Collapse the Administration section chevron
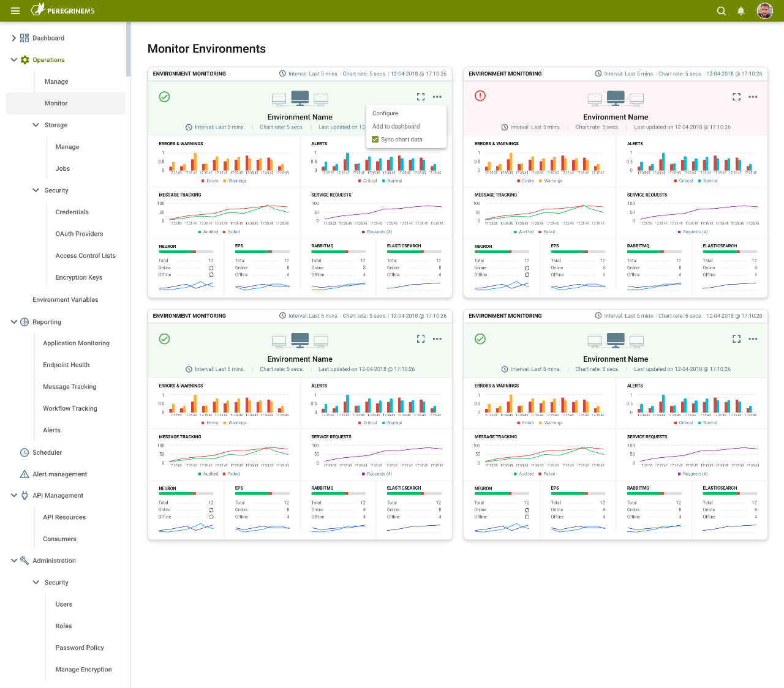784x688 pixels. (13, 561)
